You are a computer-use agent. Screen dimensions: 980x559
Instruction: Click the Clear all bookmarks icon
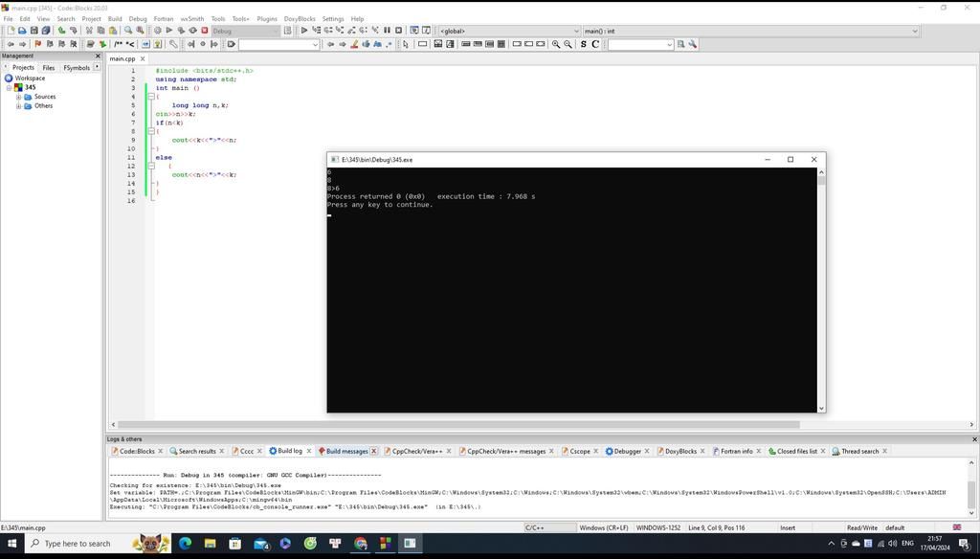[x=73, y=44]
